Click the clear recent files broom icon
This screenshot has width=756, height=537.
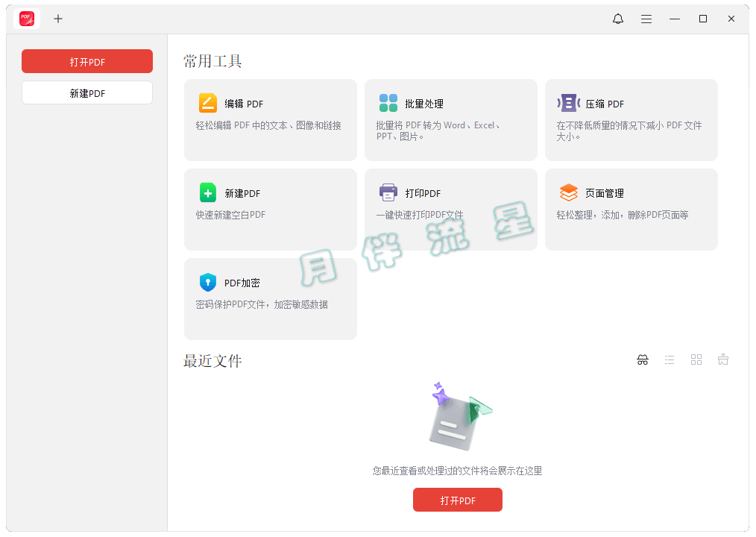pos(723,360)
